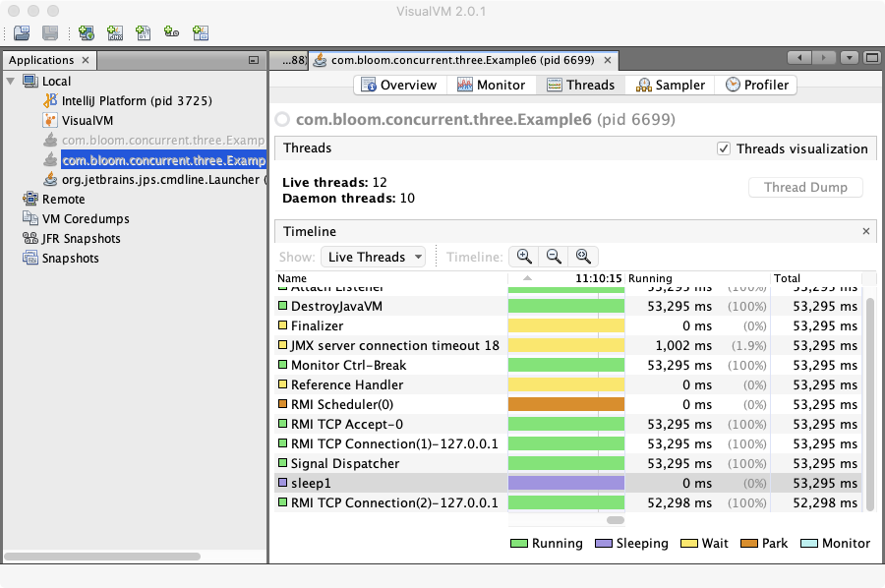The image size is (885, 588).
Task: Click the Thread Dump button
Action: click(x=805, y=188)
